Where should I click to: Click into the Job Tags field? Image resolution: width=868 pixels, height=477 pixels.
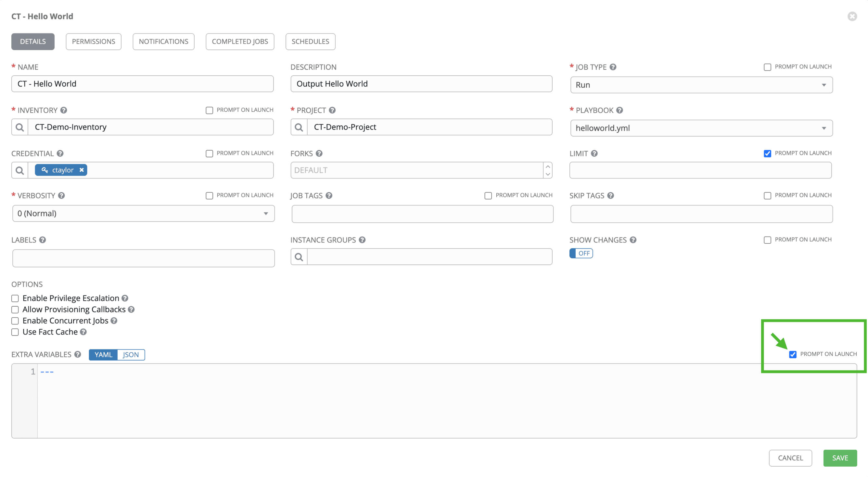coord(422,214)
